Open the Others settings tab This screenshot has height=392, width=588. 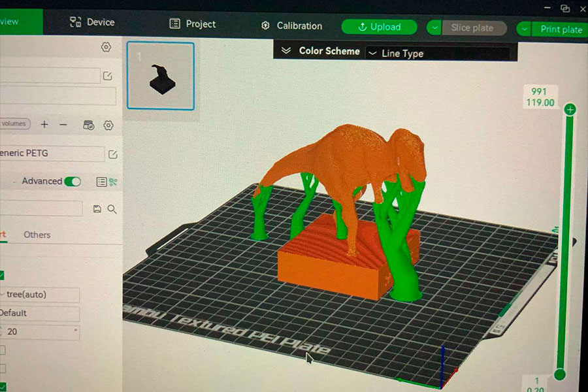pos(37,235)
